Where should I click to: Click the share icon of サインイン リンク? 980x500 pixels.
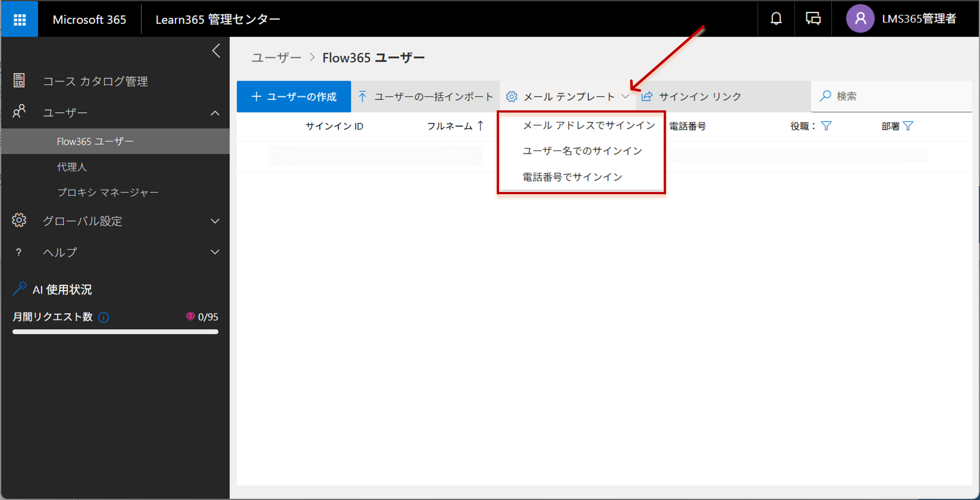pyautogui.click(x=647, y=97)
